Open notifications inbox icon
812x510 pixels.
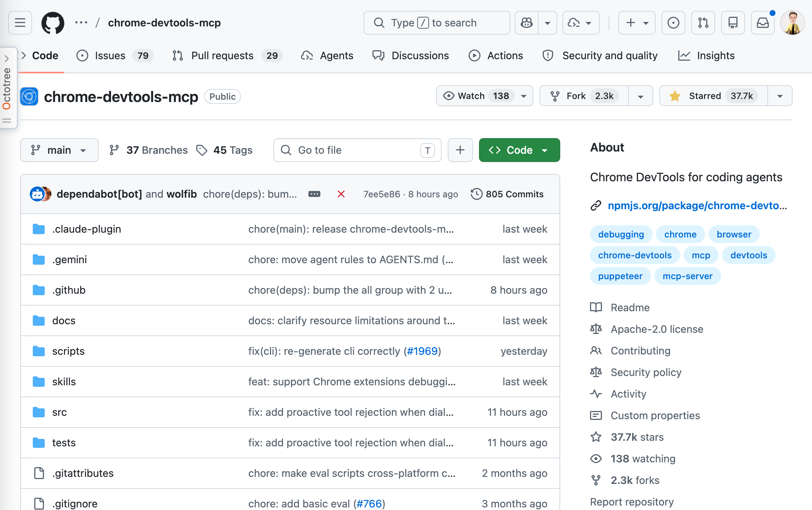coord(762,23)
